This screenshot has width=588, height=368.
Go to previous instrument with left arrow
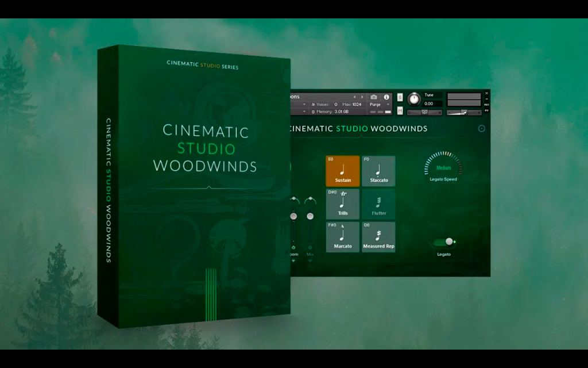pos(354,97)
